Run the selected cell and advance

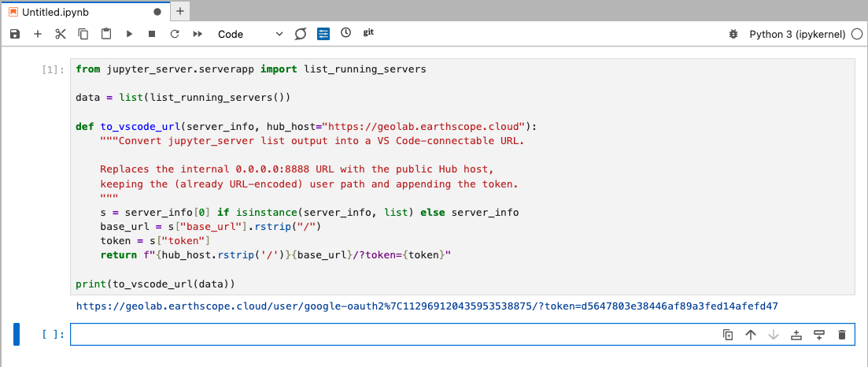point(129,35)
